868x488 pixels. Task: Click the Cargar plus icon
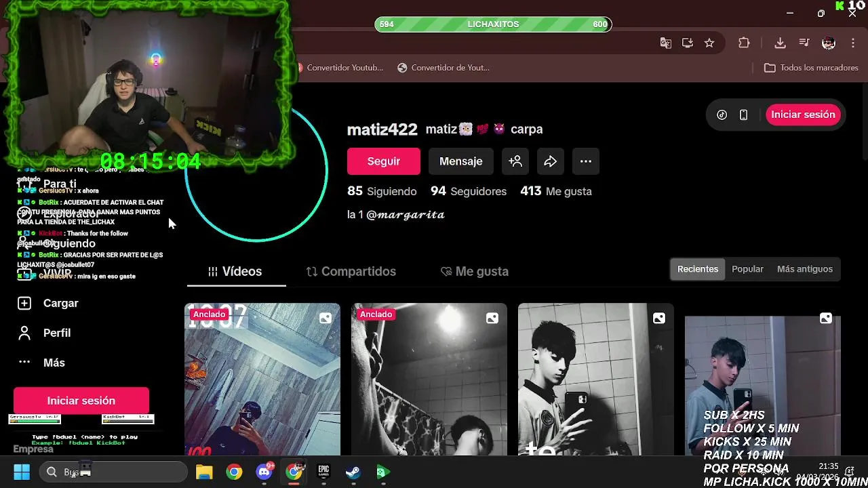pyautogui.click(x=24, y=303)
